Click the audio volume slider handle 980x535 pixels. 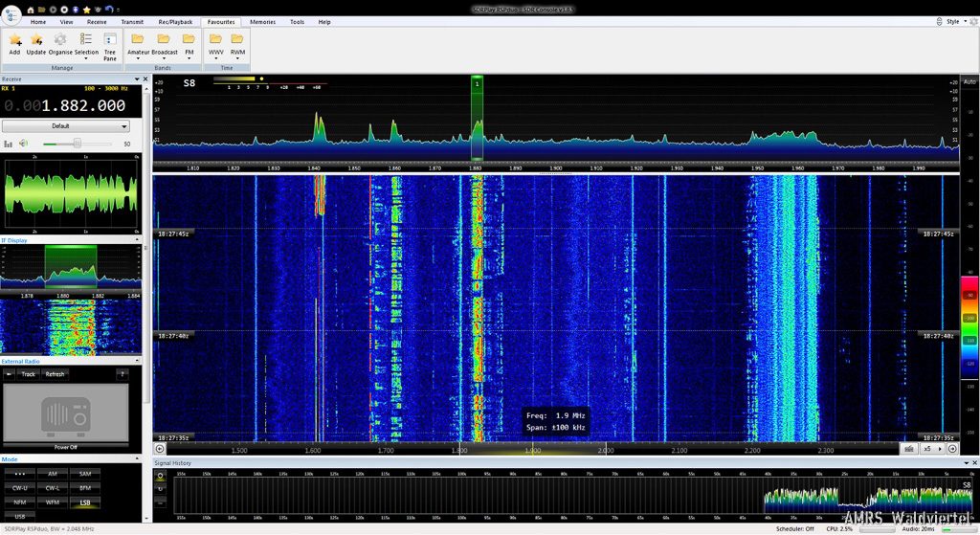(x=78, y=144)
